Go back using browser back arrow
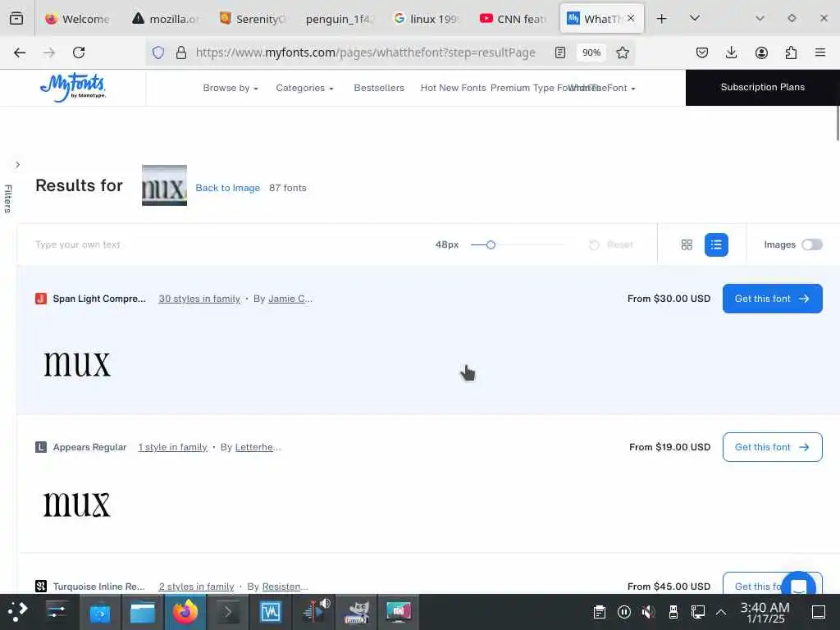Screen dimensions: 840x630 [20, 52]
